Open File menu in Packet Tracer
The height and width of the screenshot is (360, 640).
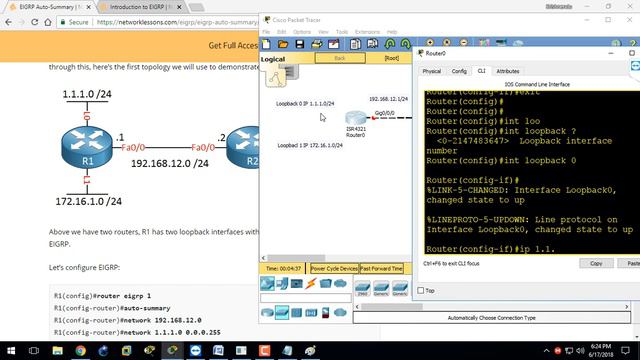click(x=266, y=32)
